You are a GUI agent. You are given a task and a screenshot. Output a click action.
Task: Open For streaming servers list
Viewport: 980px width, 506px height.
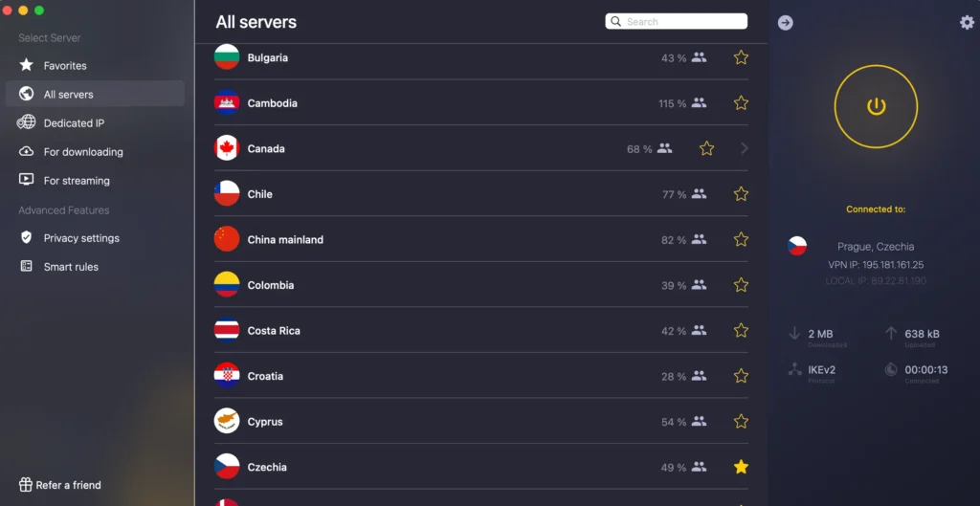click(77, 181)
